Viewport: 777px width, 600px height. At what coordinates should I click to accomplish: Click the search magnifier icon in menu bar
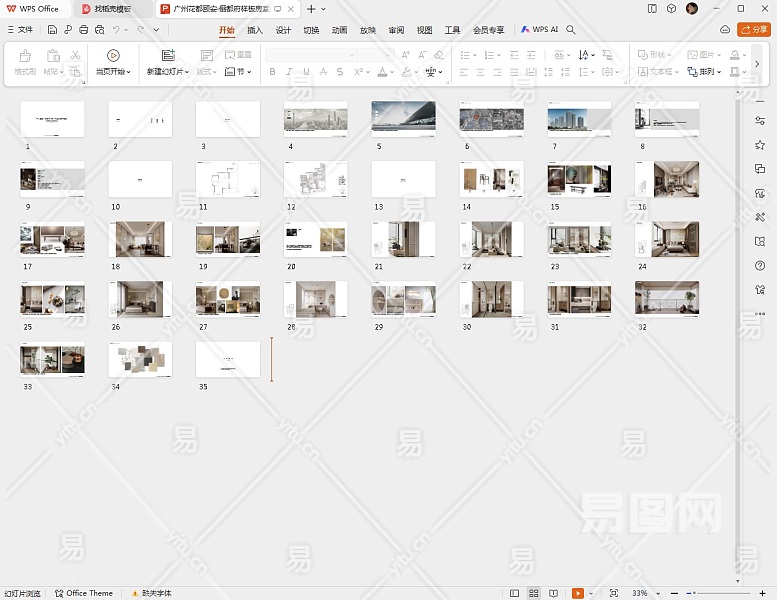[571, 30]
